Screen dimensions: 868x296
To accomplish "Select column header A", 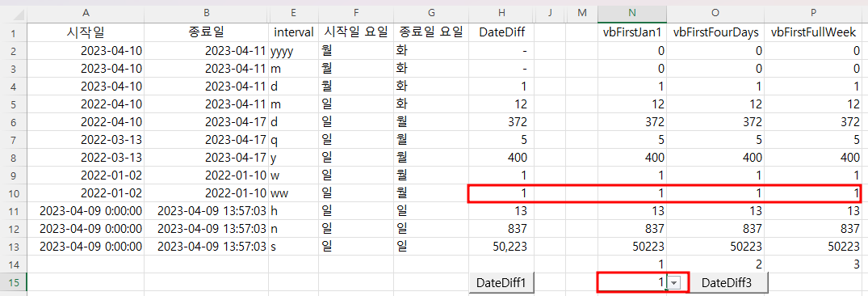I will (86, 13).
